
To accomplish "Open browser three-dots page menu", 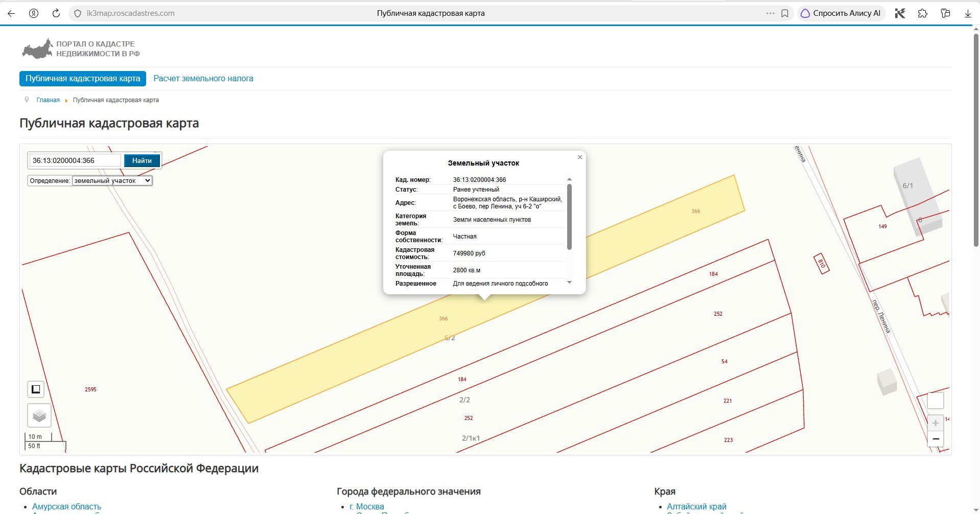I will click(x=770, y=13).
